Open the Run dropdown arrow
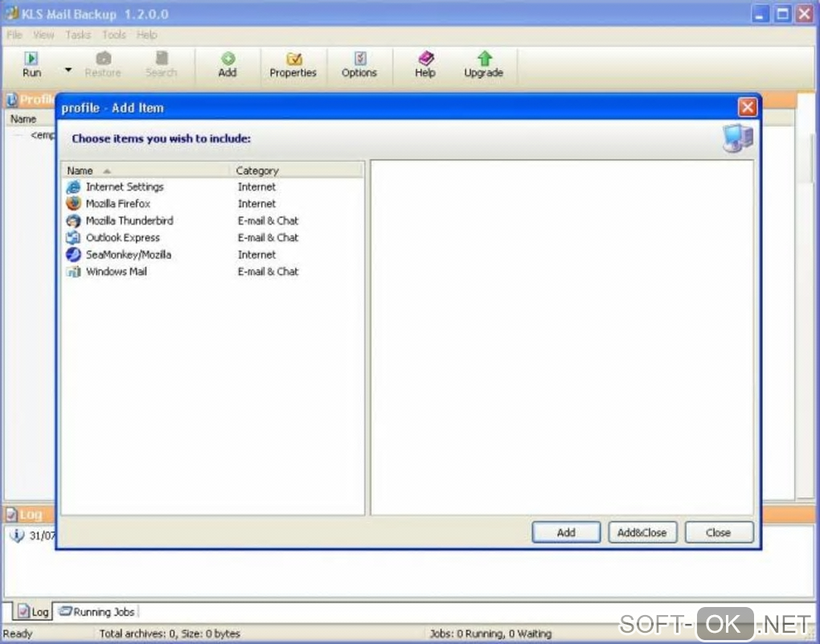820x644 pixels. pyautogui.click(x=68, y=69)
